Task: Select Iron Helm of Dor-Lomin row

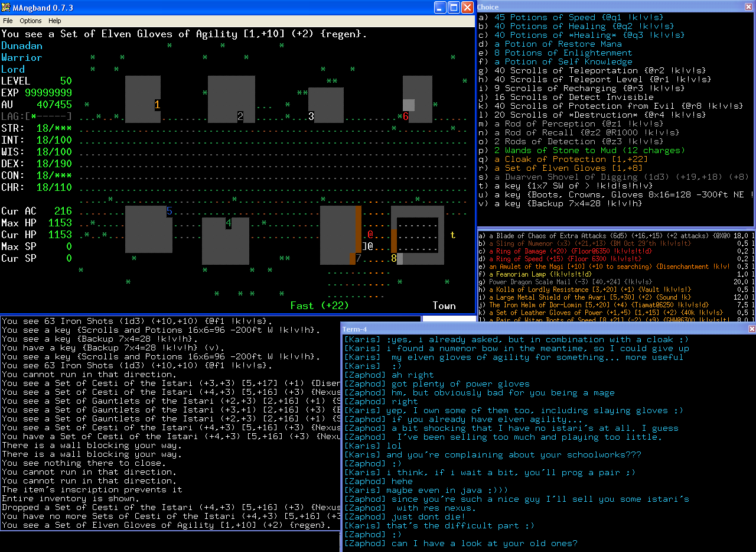Action: (615, 304)
